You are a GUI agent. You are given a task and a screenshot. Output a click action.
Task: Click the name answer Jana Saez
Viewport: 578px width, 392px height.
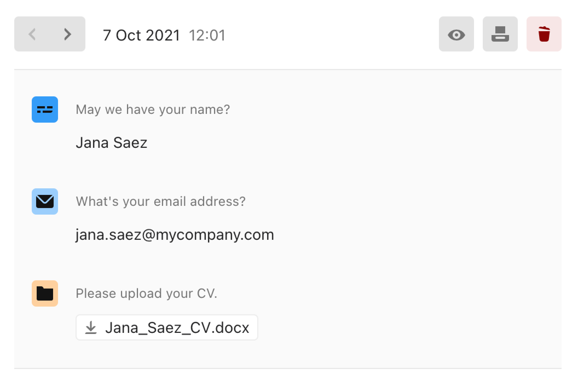pyautogui.click(x=111, y=143)
